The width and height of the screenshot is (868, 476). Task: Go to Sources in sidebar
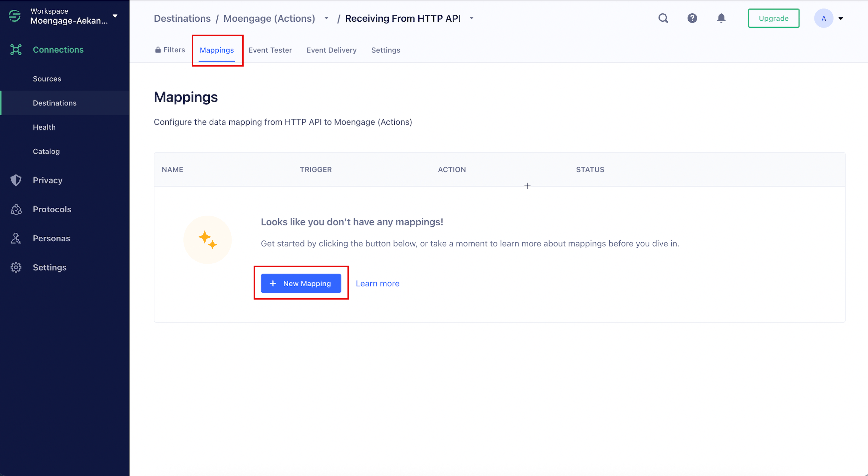[47, 79]
